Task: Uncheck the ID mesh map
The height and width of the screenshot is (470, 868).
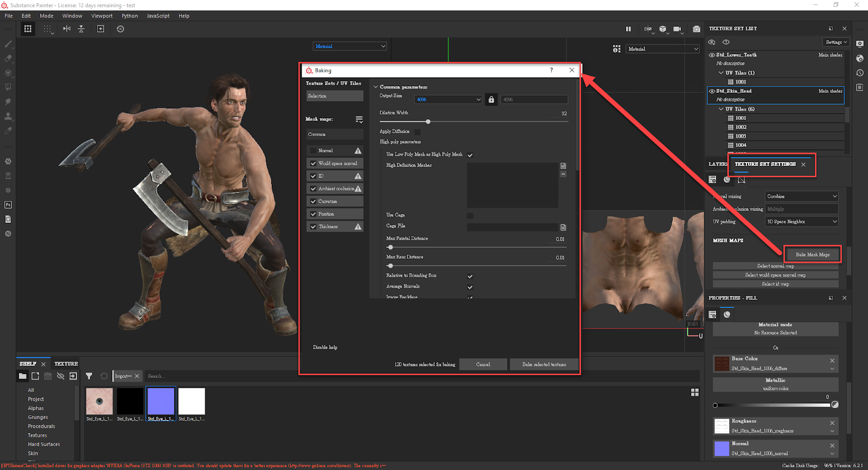Action: coord(313,176)
